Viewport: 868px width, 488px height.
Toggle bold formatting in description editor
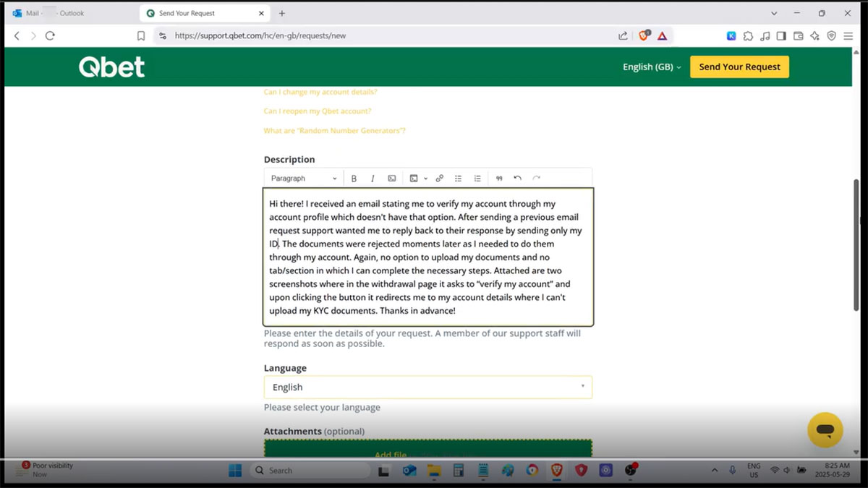[354, 179]
